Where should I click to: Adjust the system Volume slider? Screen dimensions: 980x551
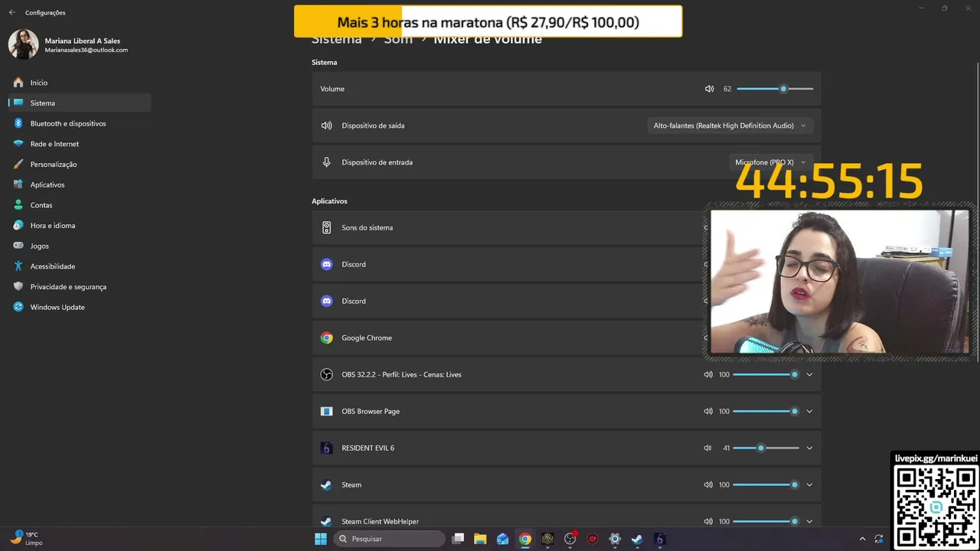tap(775, 89)
